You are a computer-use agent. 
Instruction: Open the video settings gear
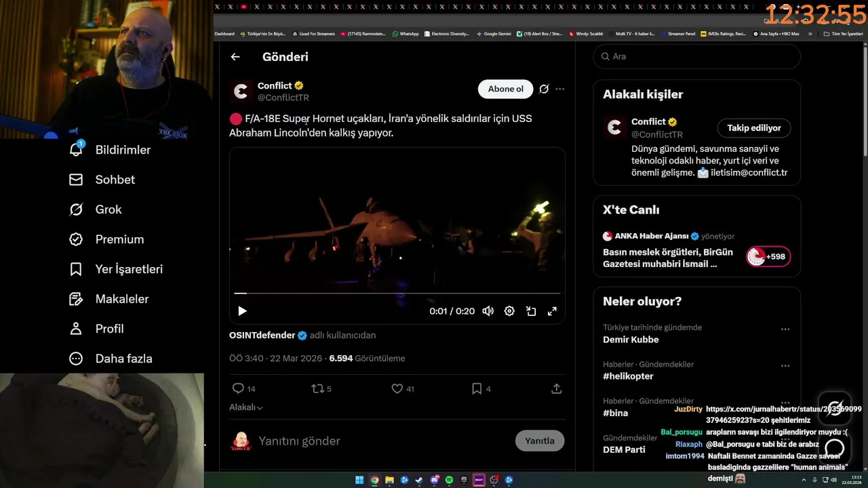coord(509,311)
